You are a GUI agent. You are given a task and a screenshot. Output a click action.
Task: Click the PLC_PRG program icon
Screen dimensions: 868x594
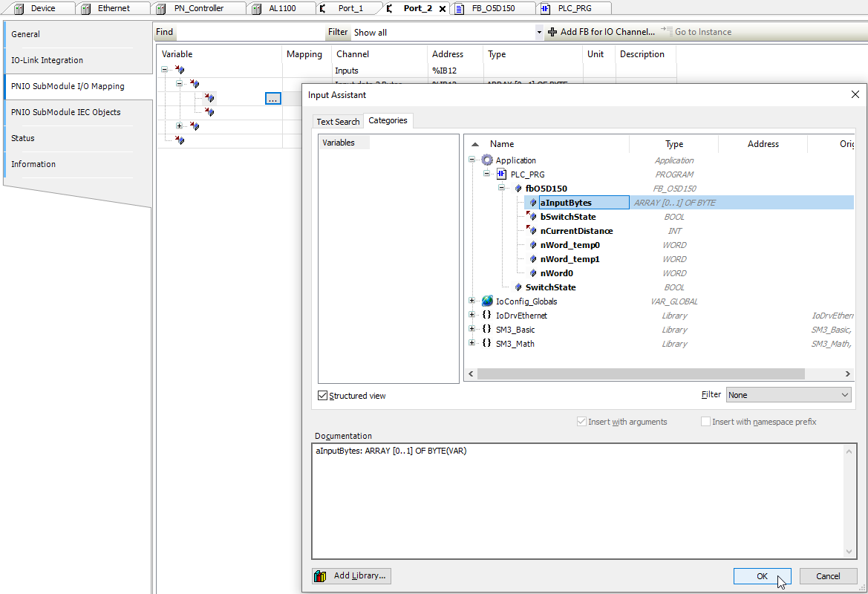(x=500, y=174)
